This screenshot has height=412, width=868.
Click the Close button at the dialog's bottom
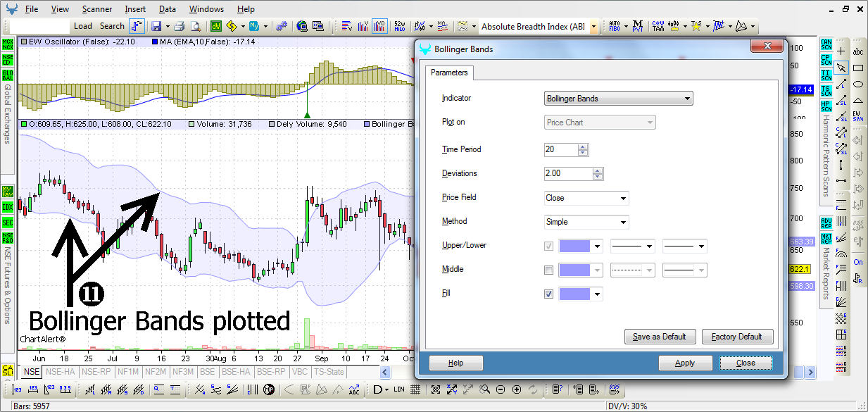coord(746,363)
